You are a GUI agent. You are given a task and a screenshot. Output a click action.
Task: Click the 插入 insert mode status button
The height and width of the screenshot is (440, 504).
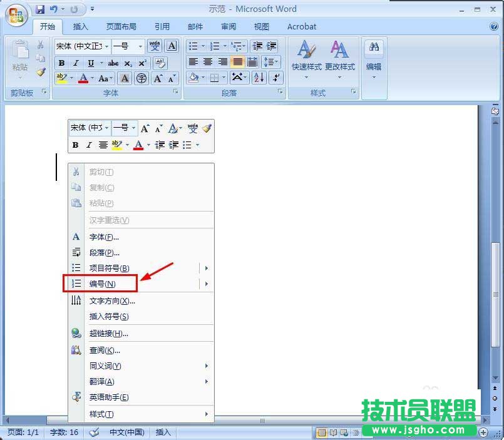[x=163, y=432]
